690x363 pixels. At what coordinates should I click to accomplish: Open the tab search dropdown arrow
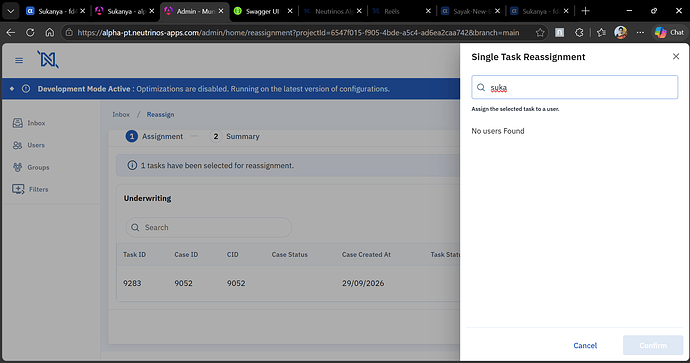(11, 11)
